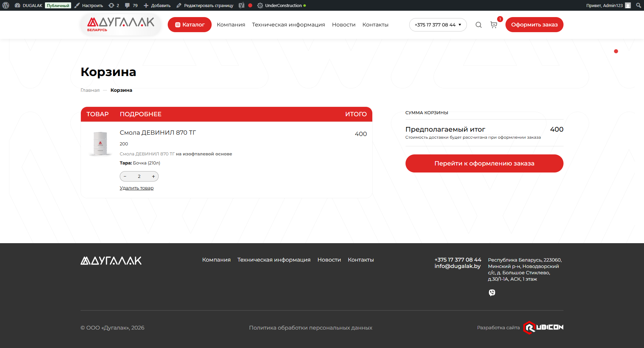
Task: Click the Удалить товар link
Action: click(137, 188)
